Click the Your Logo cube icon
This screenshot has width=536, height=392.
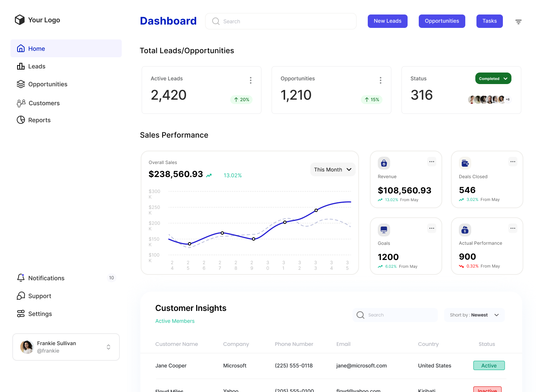[x=20, y=20]
